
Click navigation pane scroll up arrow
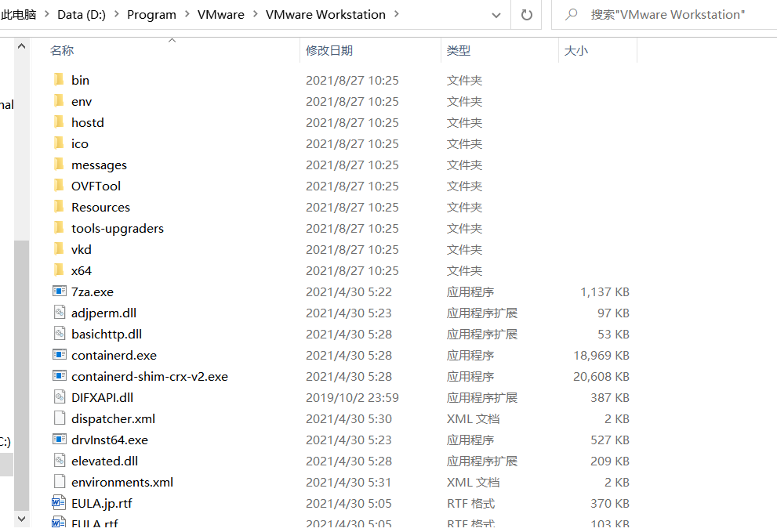(21, 46)
